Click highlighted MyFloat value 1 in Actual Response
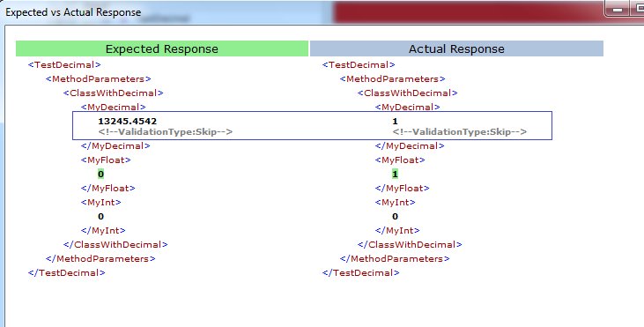The image size is (644, 327). [395, 175]
